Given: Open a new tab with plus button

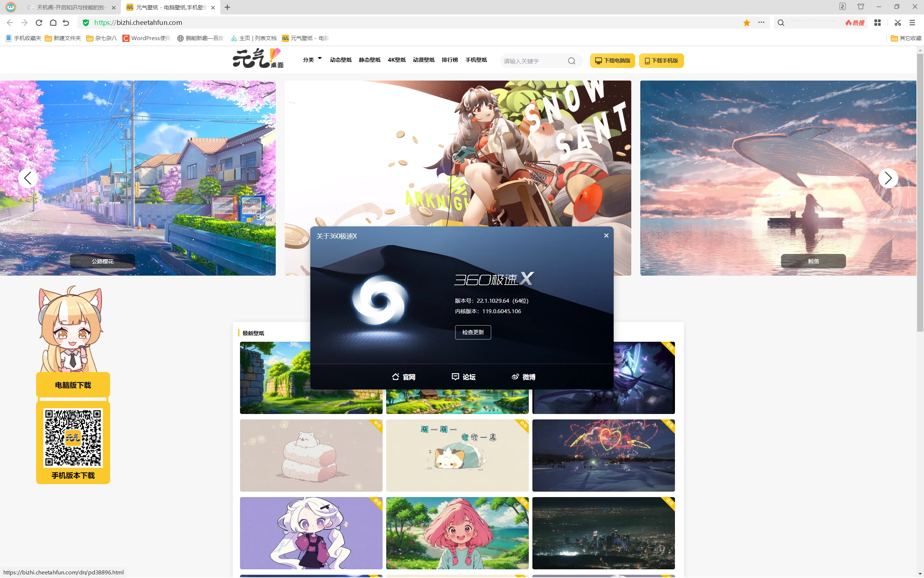Looking at the screenshot, I should click(x=227, y=7).
